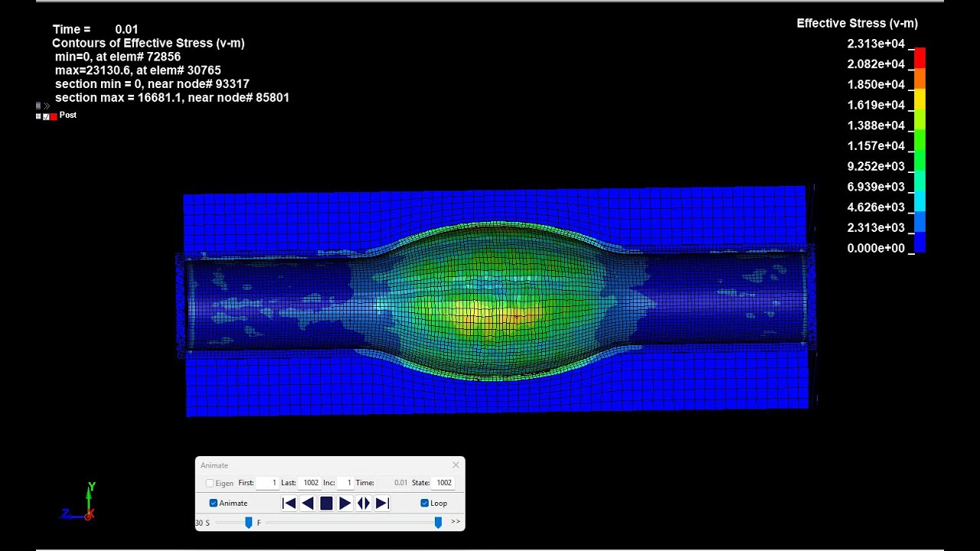Disable the Loop checkbox
The width and height of the screenshot is (980, 551).
coord(424,503)
